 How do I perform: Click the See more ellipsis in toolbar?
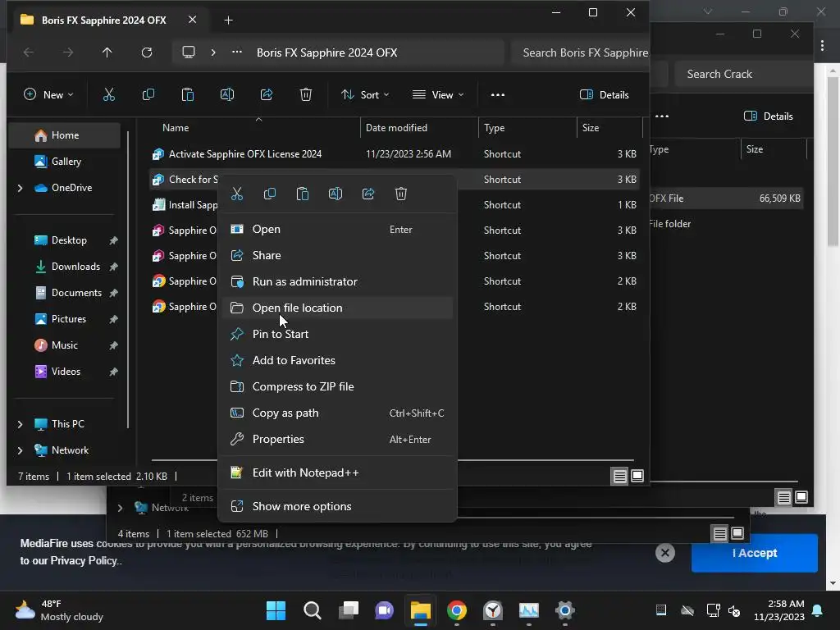(498, 95)
